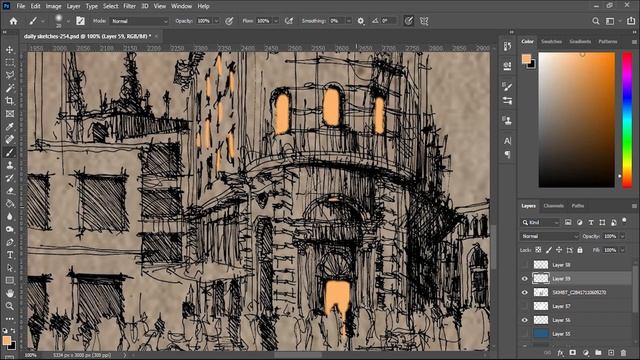This screenshot has width=640, height=360.
Task: Toggle lock all for layer
Action: click(580, 250)
